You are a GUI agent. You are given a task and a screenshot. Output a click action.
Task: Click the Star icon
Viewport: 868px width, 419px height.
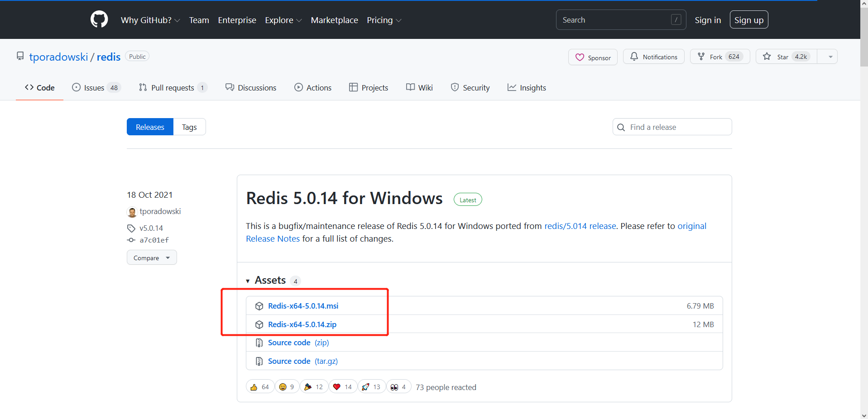pos(767,57)
